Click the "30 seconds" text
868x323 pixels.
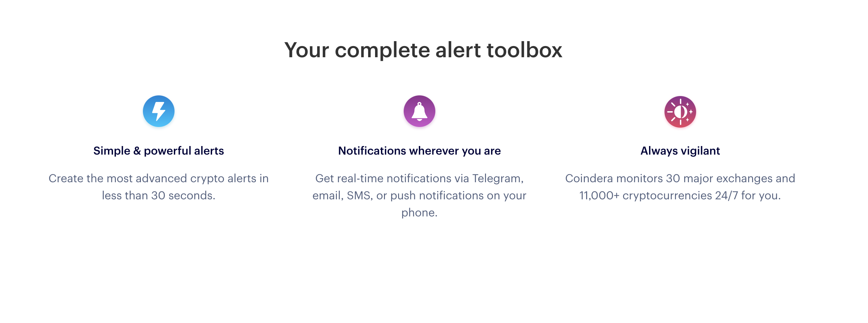pyautogui.click(x=183, y=195)
